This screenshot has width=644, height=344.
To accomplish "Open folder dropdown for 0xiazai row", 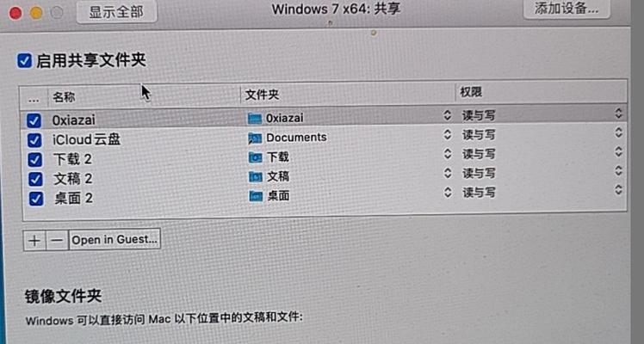I will 447,115.
